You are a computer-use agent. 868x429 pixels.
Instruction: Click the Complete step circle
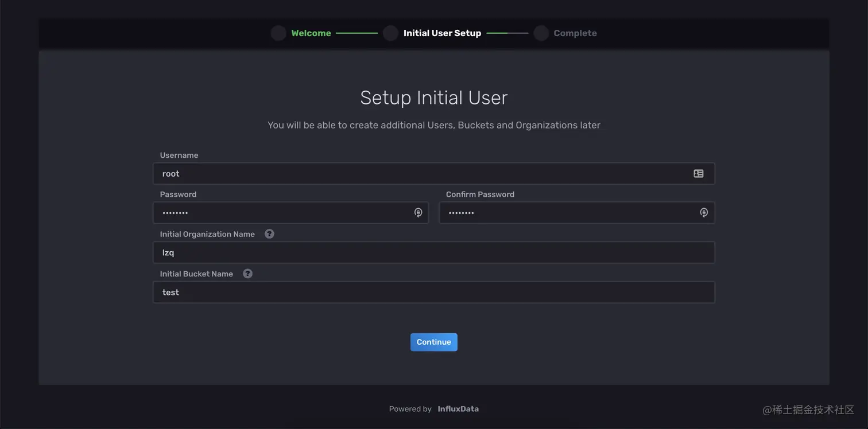coord(541,33)
